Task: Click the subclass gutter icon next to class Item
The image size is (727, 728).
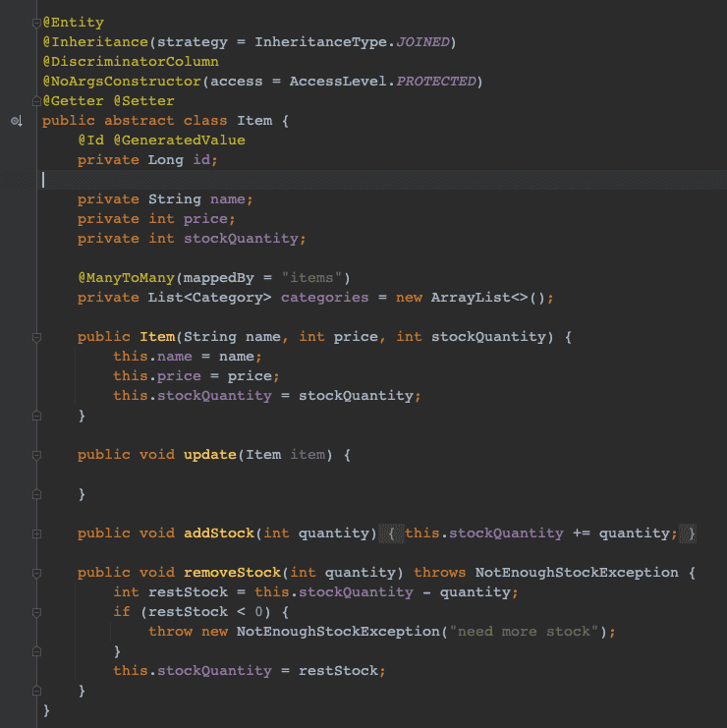Action: click(x=17, y=121)
